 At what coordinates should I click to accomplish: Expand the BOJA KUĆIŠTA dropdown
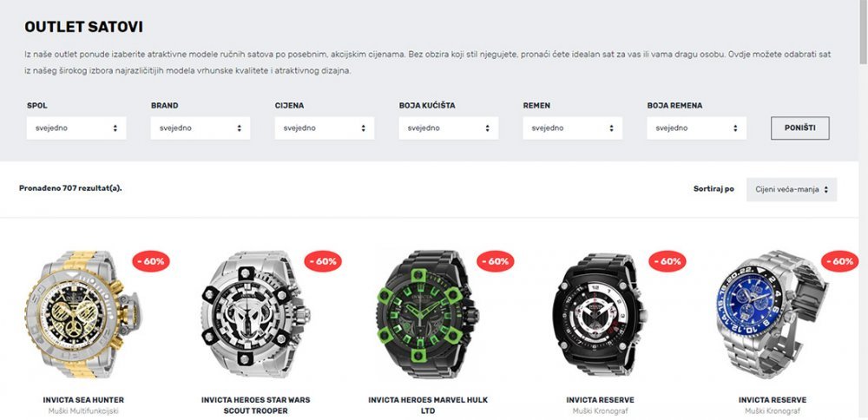tap(449, 128)
